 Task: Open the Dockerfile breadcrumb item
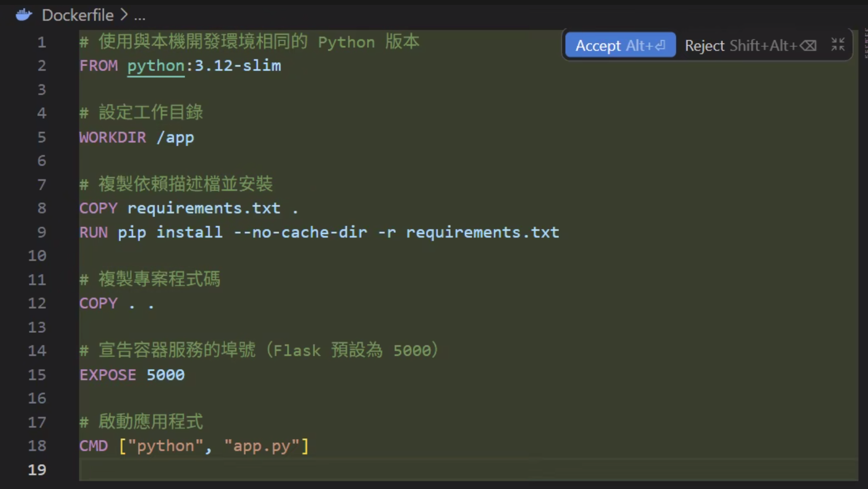pyautogui.click(x=78, y=15)
